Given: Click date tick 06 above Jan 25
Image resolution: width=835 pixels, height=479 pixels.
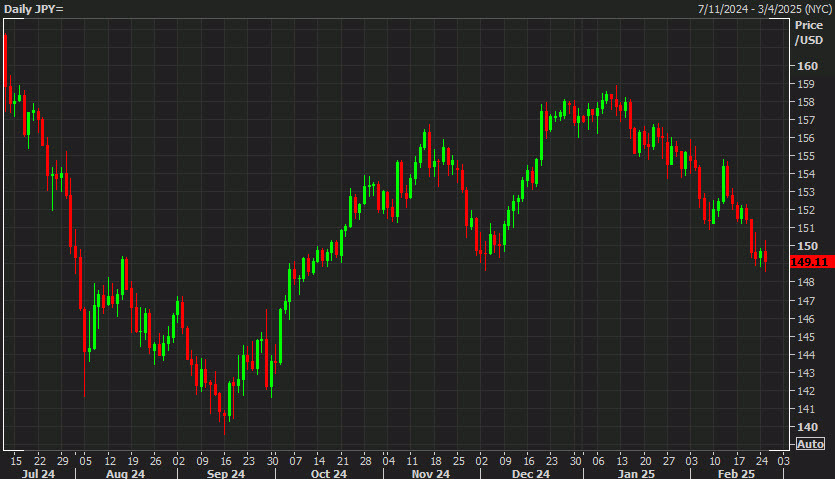Looking at the screenshot, I should point(599,461).
